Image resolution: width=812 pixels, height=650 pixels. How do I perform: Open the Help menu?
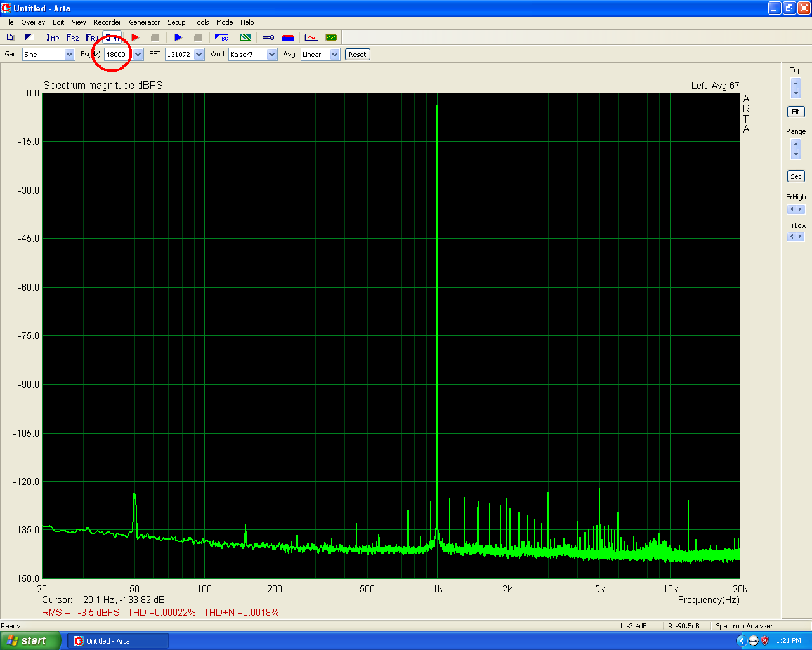(x=247, y=22)
